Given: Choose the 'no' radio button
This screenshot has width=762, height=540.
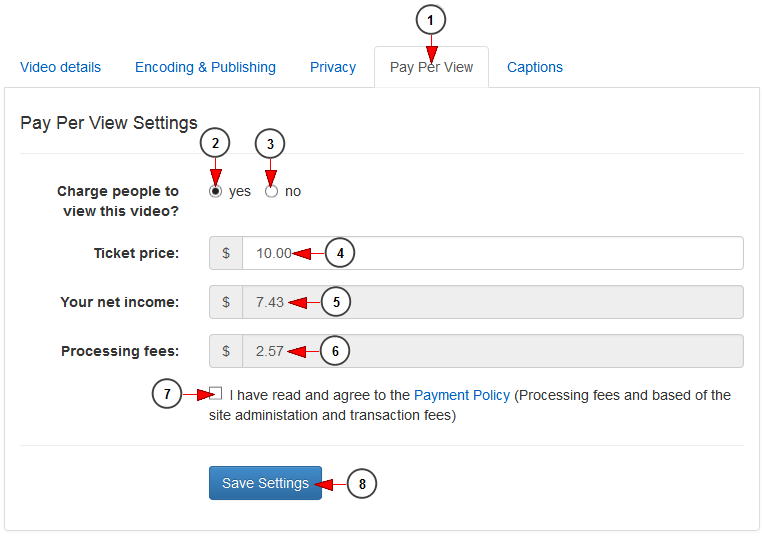Looking at the screenshot, I should 271,192.
